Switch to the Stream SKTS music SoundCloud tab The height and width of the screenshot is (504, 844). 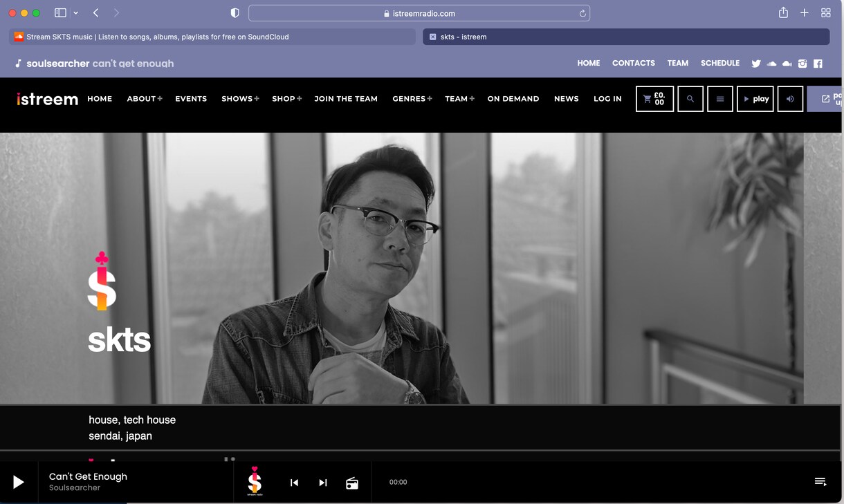(212, 37)
